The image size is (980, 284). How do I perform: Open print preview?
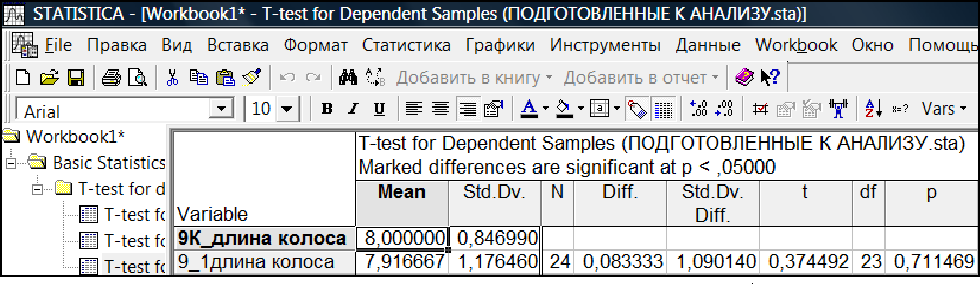pos(137,78)
